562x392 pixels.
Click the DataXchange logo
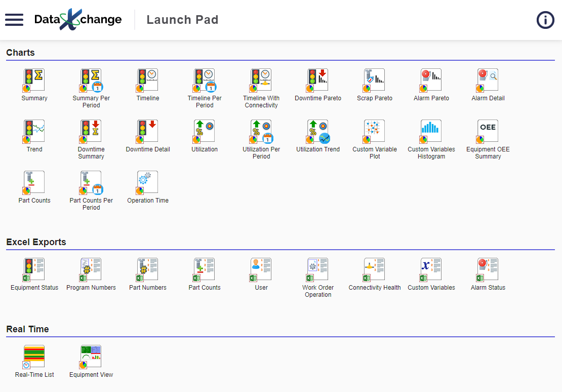(78, 19)
